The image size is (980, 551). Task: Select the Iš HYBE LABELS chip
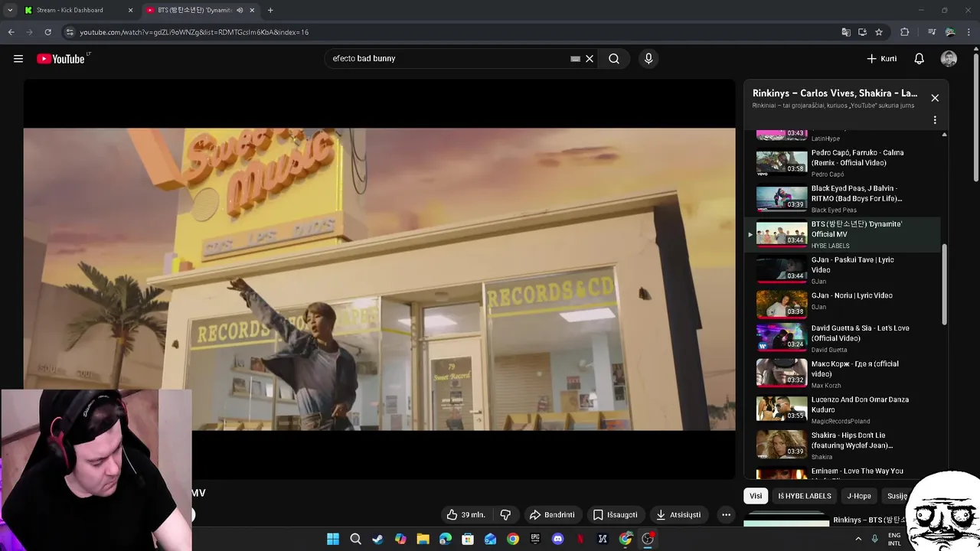coord(805,496)
